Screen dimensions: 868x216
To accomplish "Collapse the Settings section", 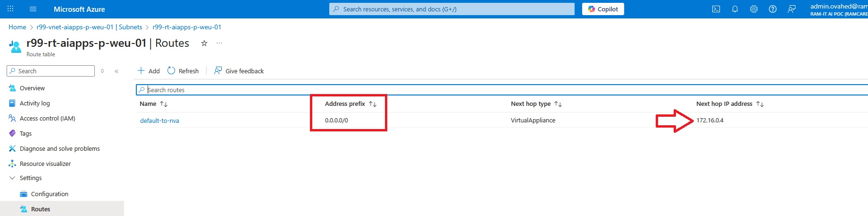I will pyautogui.click(x=12, y=178).
